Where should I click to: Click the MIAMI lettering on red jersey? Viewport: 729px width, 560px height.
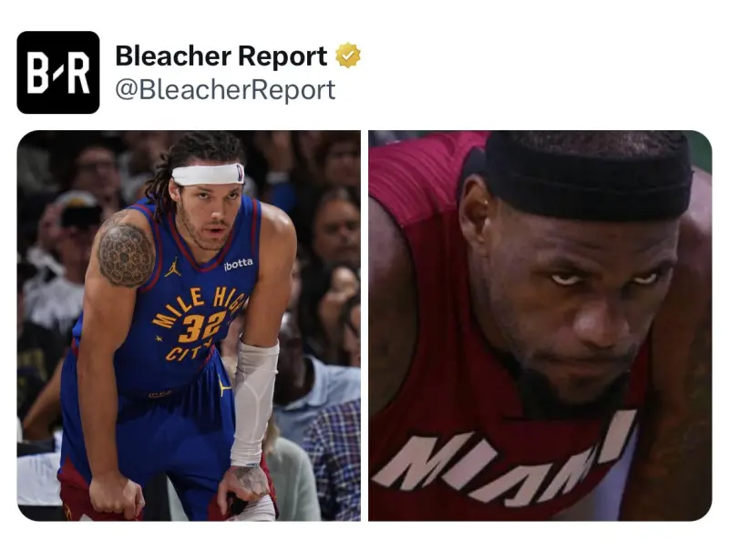[x=505, y=460]
